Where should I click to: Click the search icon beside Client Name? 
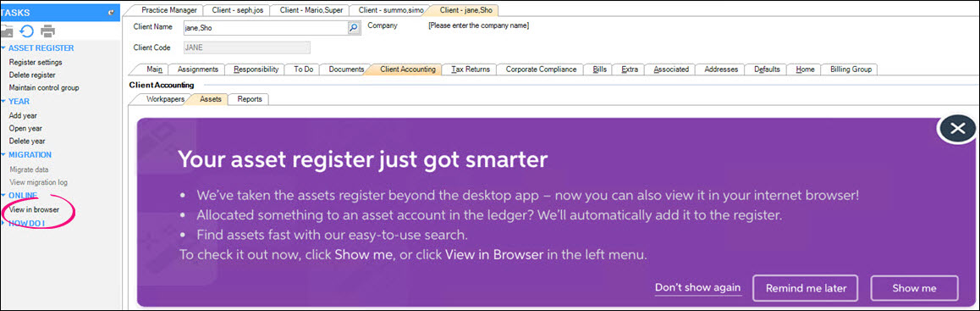coord(354,27)
